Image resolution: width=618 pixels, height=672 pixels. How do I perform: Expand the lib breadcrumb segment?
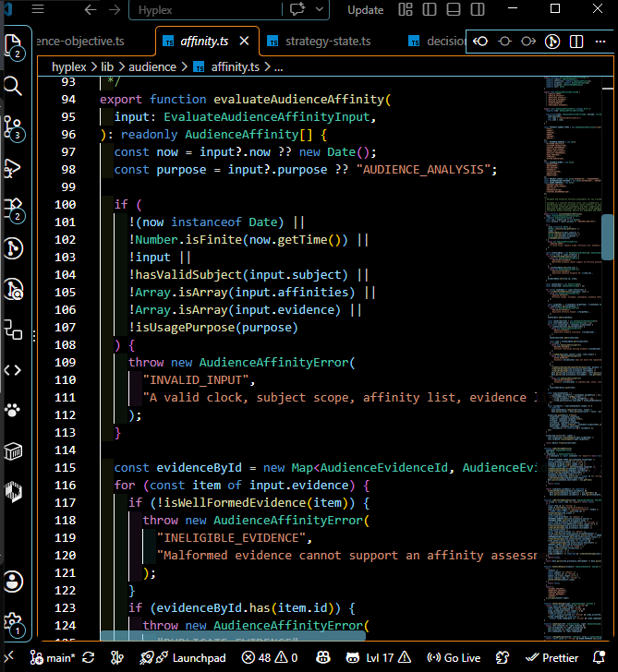[107, 67]
